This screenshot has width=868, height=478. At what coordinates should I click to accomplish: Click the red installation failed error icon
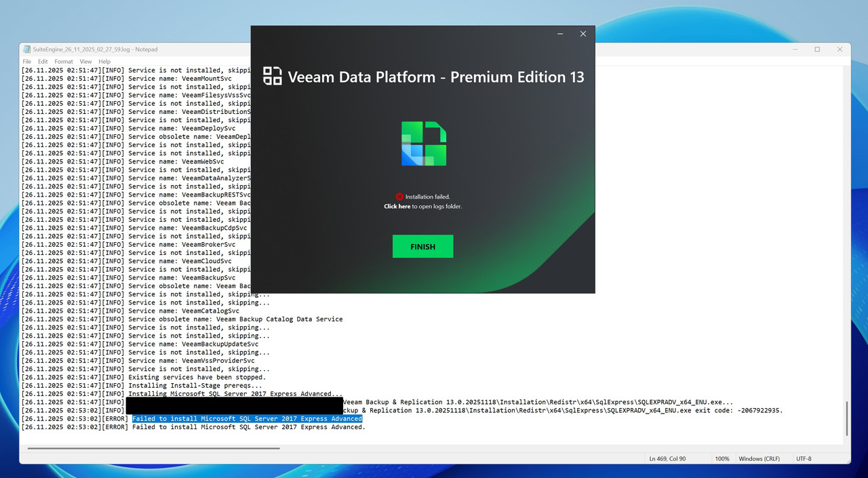coord(399,197)
